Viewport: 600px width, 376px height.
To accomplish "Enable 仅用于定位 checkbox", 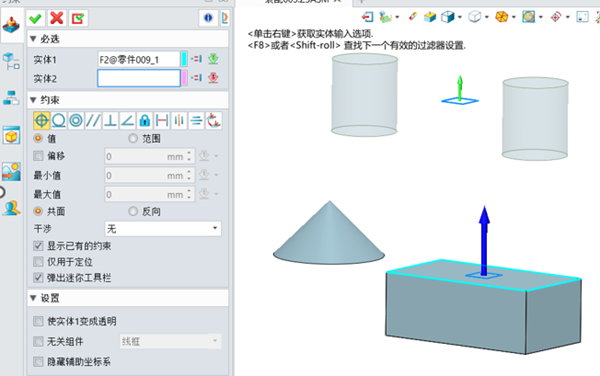I will point(38,262).
